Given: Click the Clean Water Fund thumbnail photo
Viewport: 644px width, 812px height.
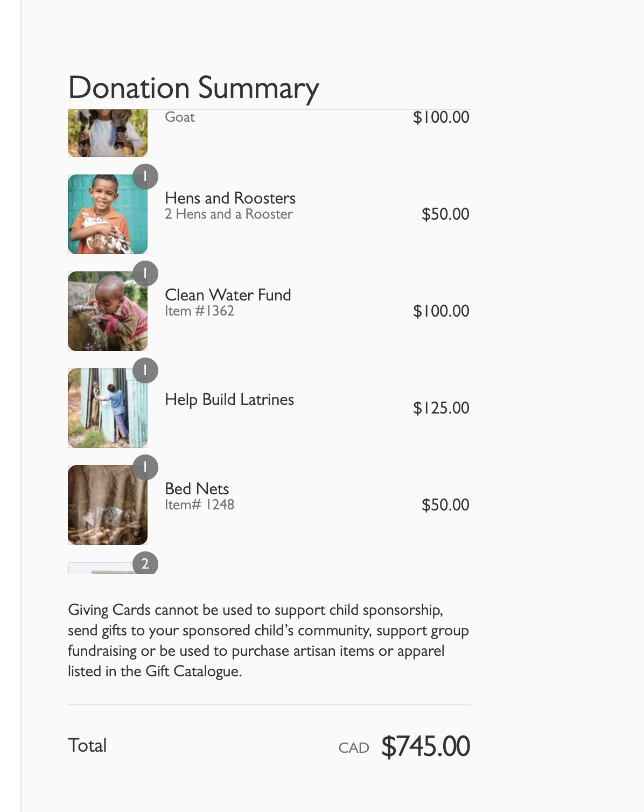Looking at the screenshot, I should [x=107, y=311].
